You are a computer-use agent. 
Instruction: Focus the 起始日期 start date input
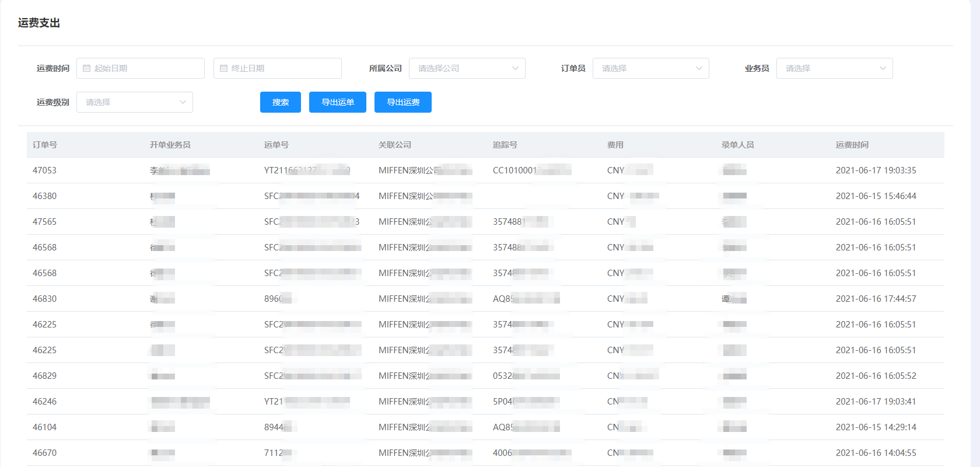coord(146,68)
